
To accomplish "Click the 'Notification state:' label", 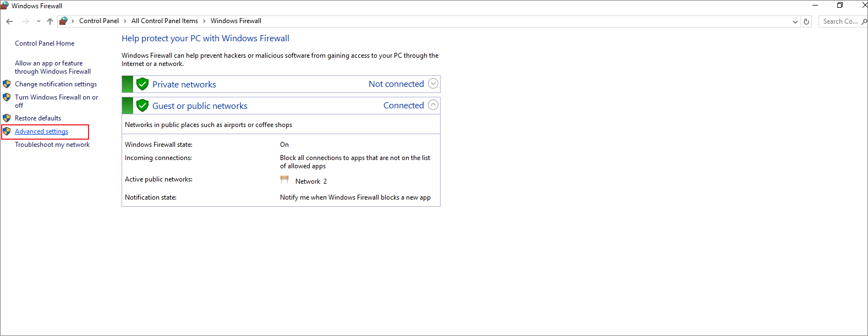I will pos(151,197).
